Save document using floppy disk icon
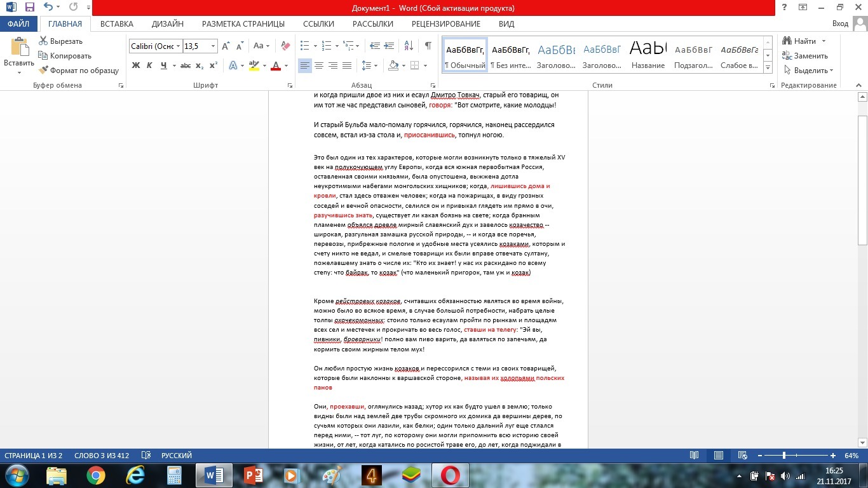868x488 pixels. pyautogui.click(x=29, y=8)
